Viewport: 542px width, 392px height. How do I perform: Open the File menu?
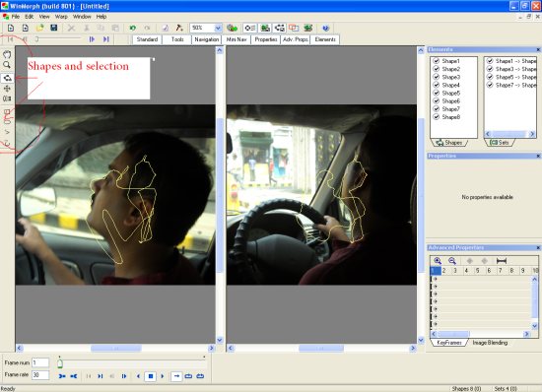16,17
